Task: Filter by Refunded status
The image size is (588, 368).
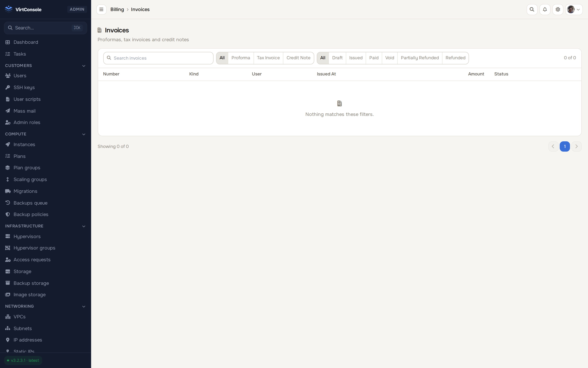Action: [x=455, y=58]
